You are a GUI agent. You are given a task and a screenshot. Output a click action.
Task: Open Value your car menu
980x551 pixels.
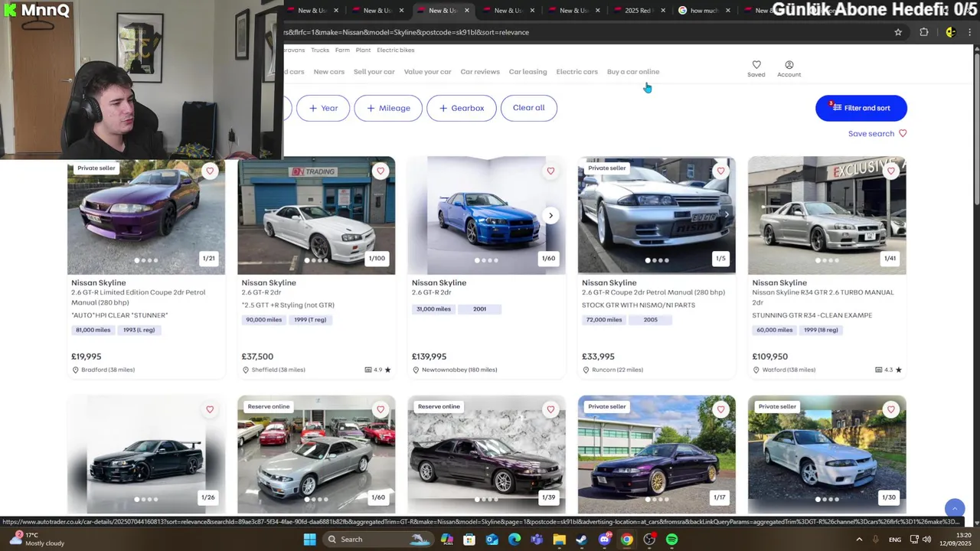click(427, 71)
